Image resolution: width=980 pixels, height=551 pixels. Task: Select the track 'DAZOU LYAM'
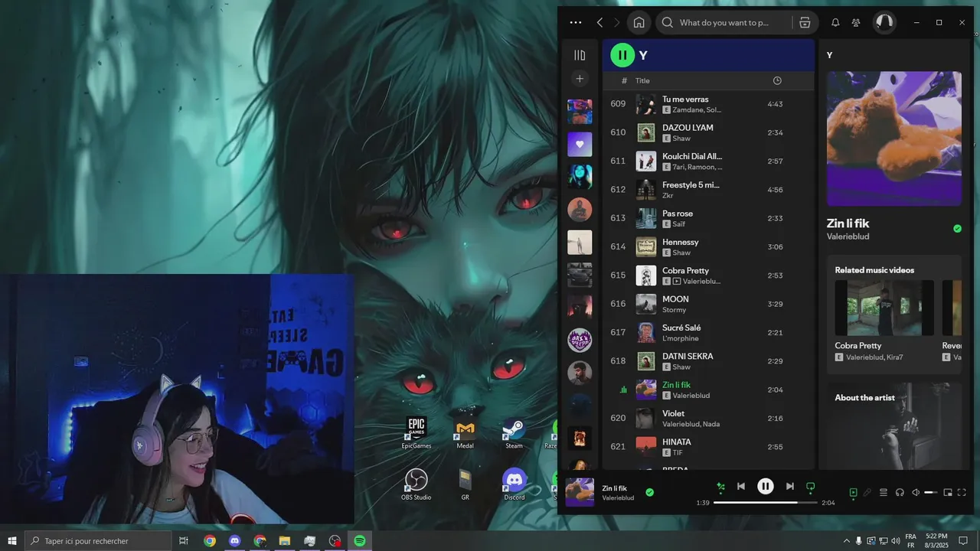pos(707,132)
